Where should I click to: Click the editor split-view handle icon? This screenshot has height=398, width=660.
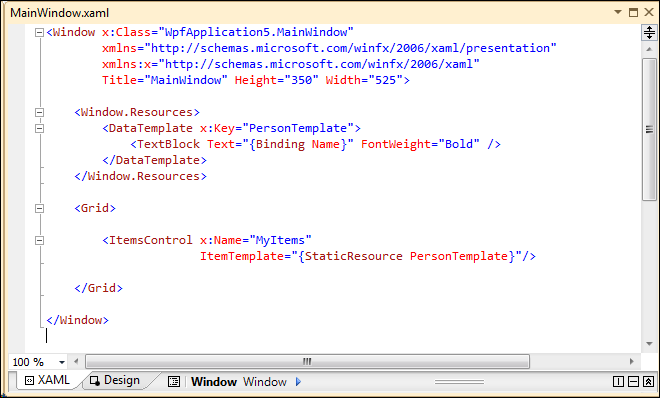click(x=649, y=32)
